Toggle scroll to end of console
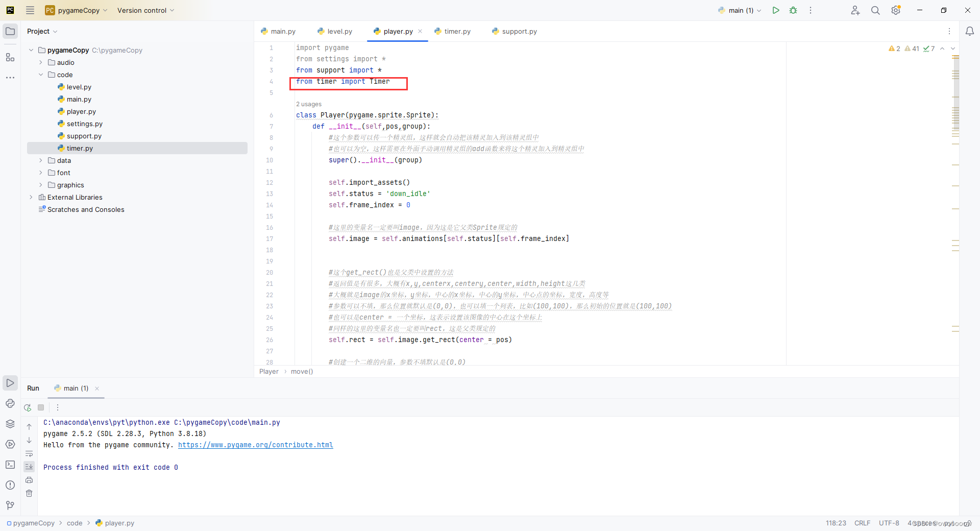This screenshot has width=980, height=531. point(29,466)
